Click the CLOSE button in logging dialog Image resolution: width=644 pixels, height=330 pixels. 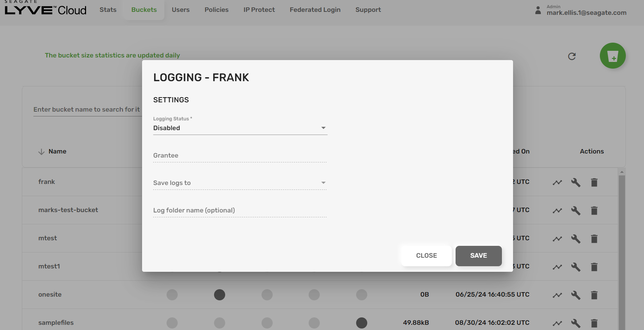pos(426,255)
